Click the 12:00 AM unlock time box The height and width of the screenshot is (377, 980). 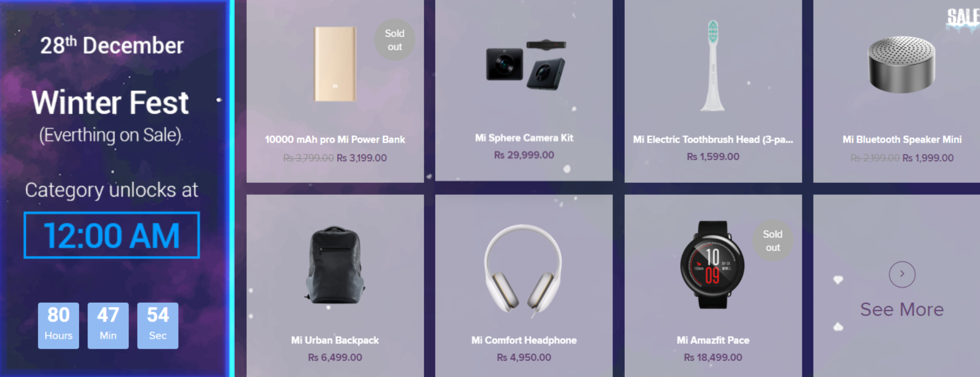111,235
